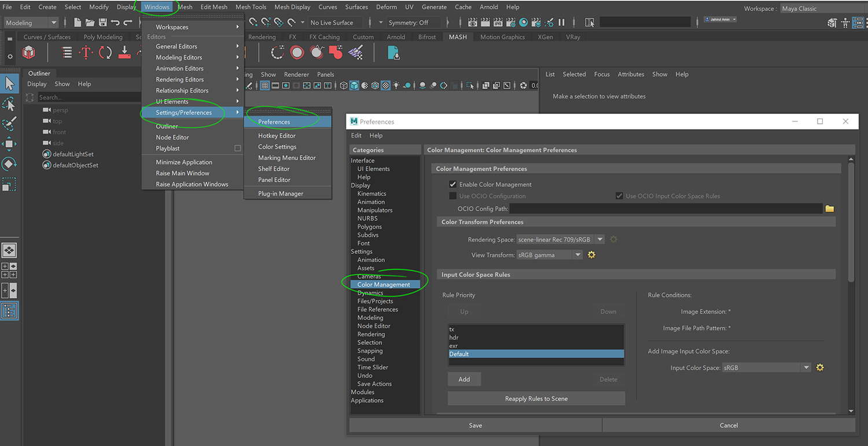Click the OCIO Config Path field
Screen dimensions: 868x446
(x=665, y=208)
